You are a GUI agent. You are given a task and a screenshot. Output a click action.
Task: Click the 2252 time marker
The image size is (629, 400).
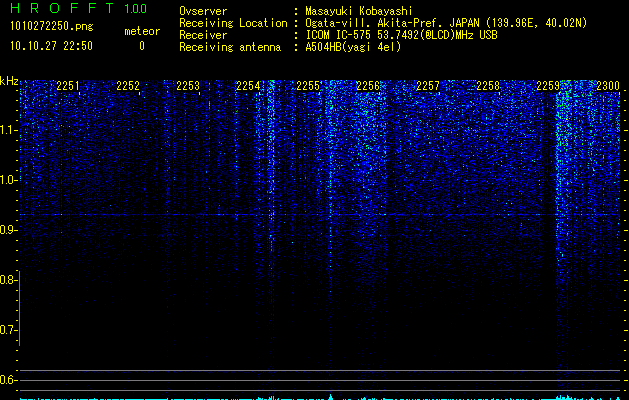128,86
